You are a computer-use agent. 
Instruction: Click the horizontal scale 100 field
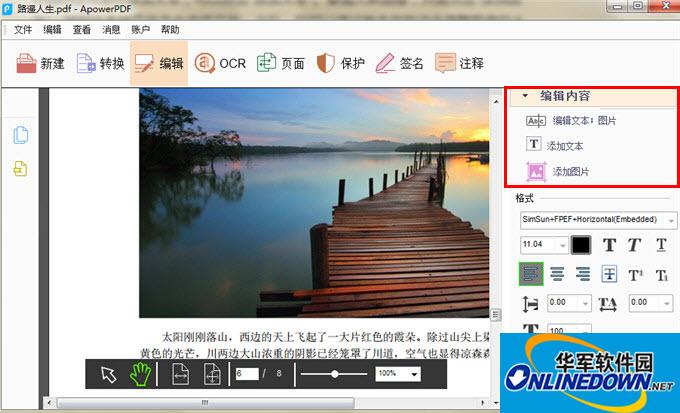[x=569, y=330]
